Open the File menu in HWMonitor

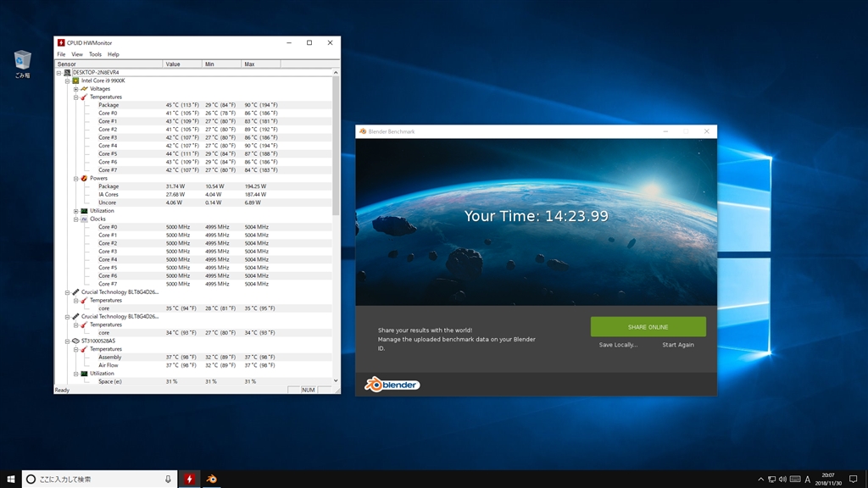(x=61, y=54)
